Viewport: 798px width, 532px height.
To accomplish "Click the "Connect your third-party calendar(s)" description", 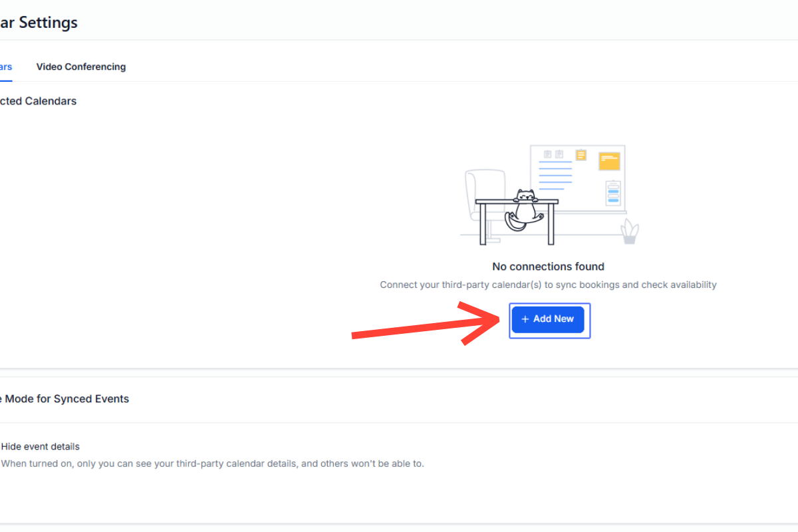I will pyautogui.click(x=548, y=285).
